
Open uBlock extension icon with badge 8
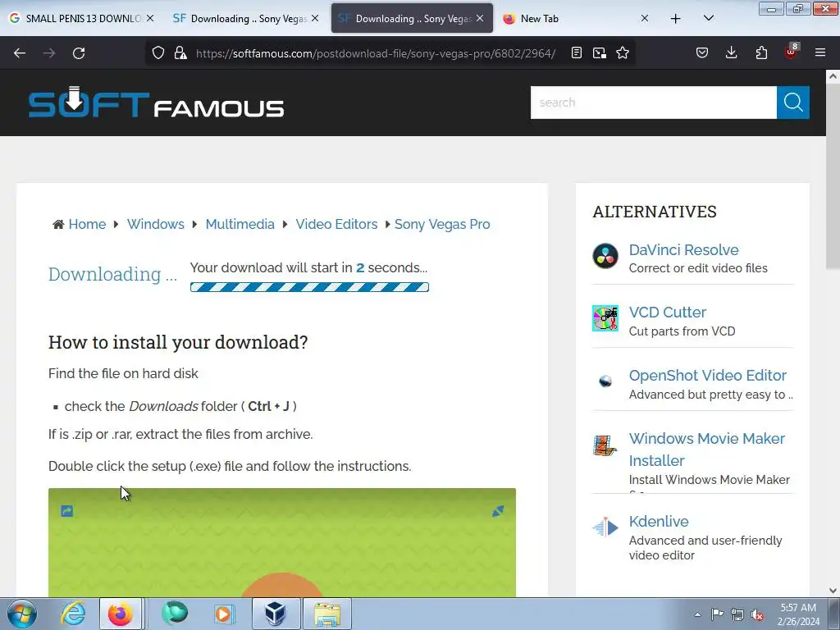[792, 52]
